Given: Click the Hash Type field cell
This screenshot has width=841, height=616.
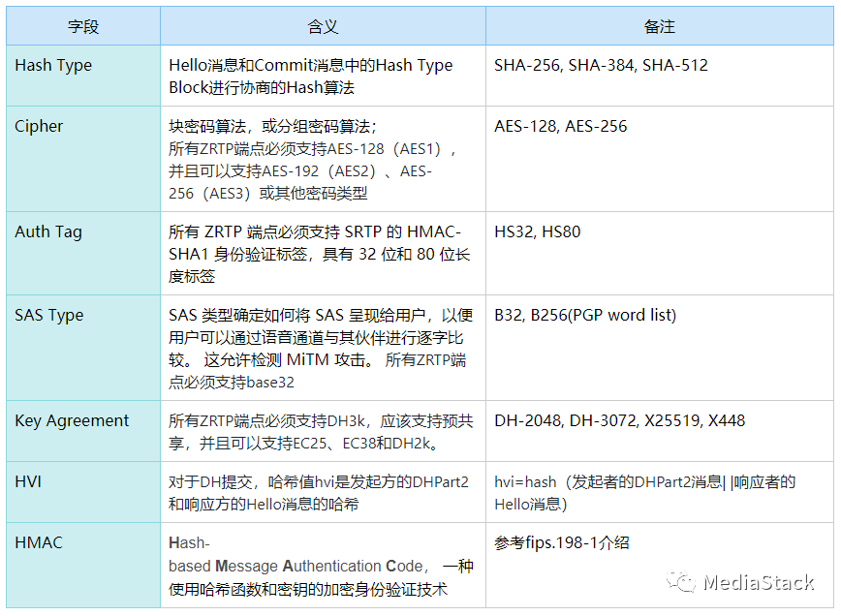Looking at the screenshot, I should pos(53,66).
